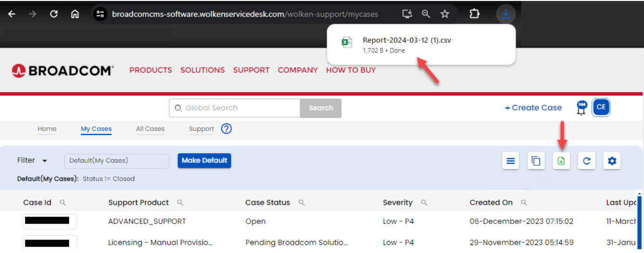The image size is (644, 253).
Task: Click the browser forward arrow
Action: coord(33,14)
